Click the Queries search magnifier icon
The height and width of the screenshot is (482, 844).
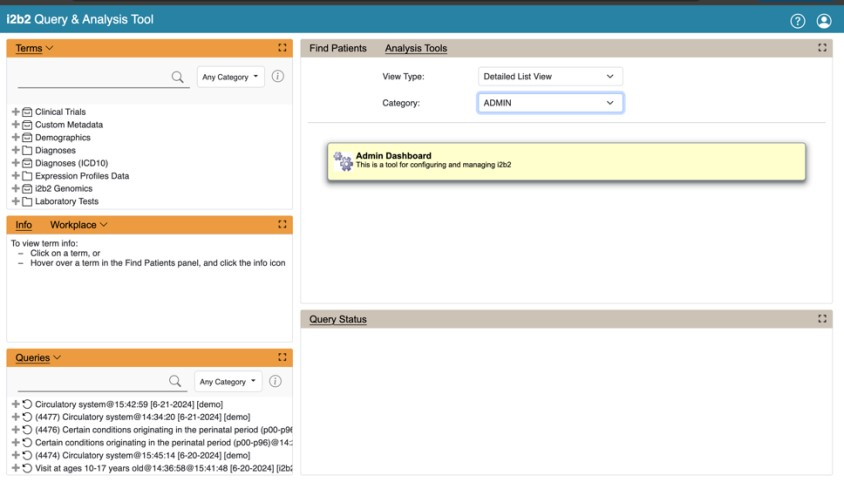pos(175,381)
